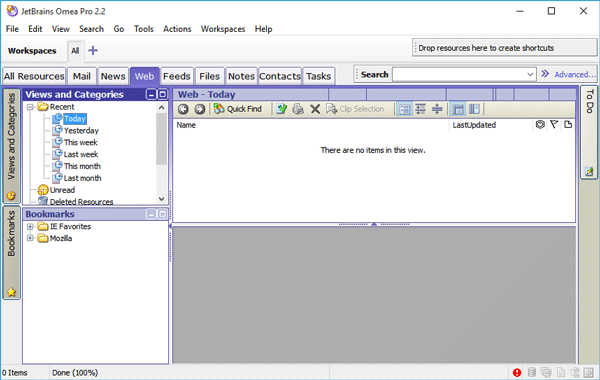The width and height of the screenshot is (600, 380).
Task: Maximize the Views and Categories pane
Action: [x=163, y=94]
